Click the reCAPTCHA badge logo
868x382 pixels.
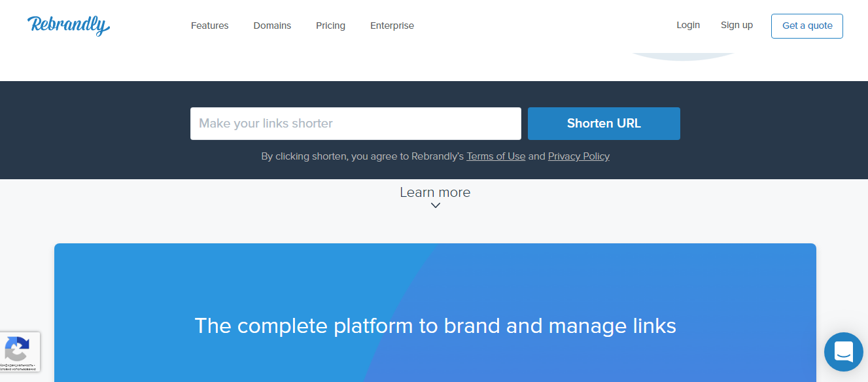16,348
